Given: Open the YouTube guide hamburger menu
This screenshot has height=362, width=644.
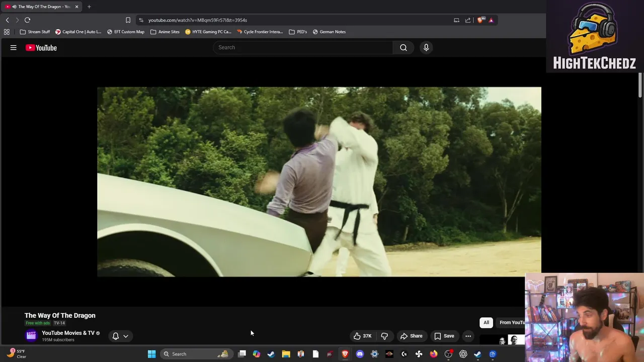Looking at the screenshot, I should coord(14,48).
